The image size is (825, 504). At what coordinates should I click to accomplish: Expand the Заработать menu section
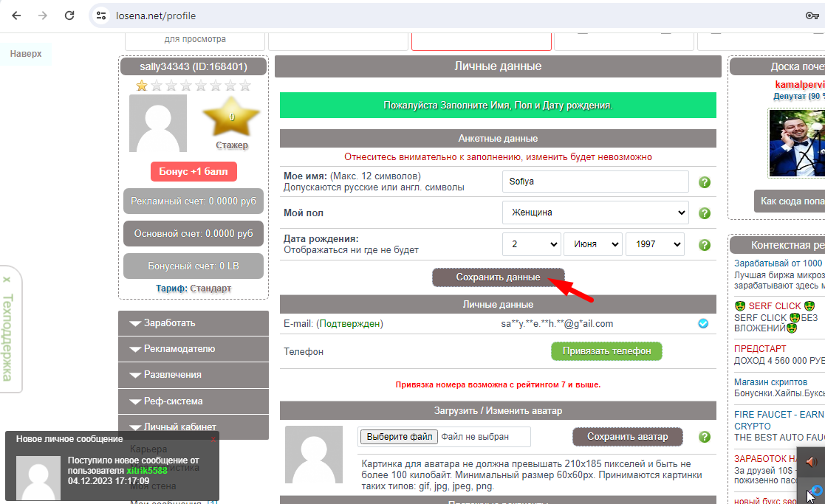tap(194, 323)
